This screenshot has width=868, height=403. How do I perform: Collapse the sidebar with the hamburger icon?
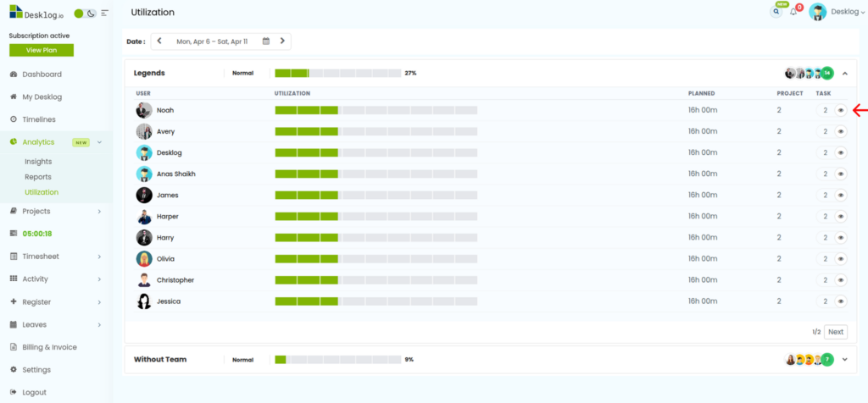tap(104, 14)
